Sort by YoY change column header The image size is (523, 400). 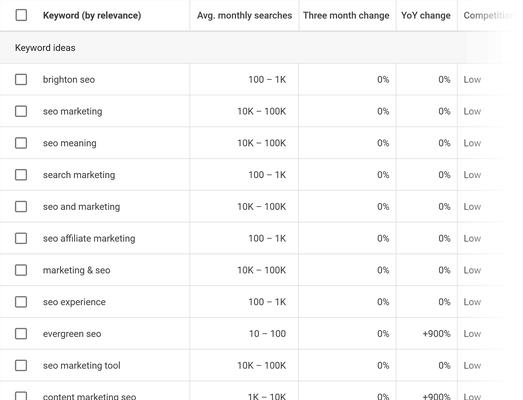[x=426, y=15]
